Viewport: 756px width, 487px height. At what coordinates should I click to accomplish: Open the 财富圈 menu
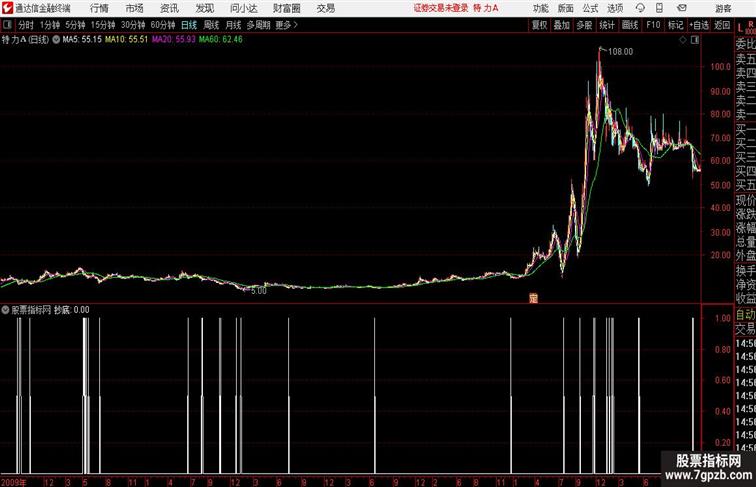pos(287,8)
